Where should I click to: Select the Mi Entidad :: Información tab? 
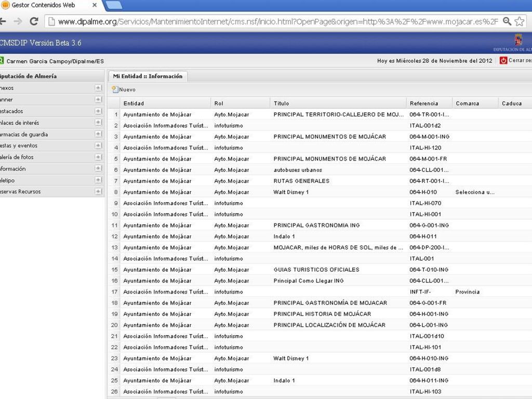[x=148, y=76]
